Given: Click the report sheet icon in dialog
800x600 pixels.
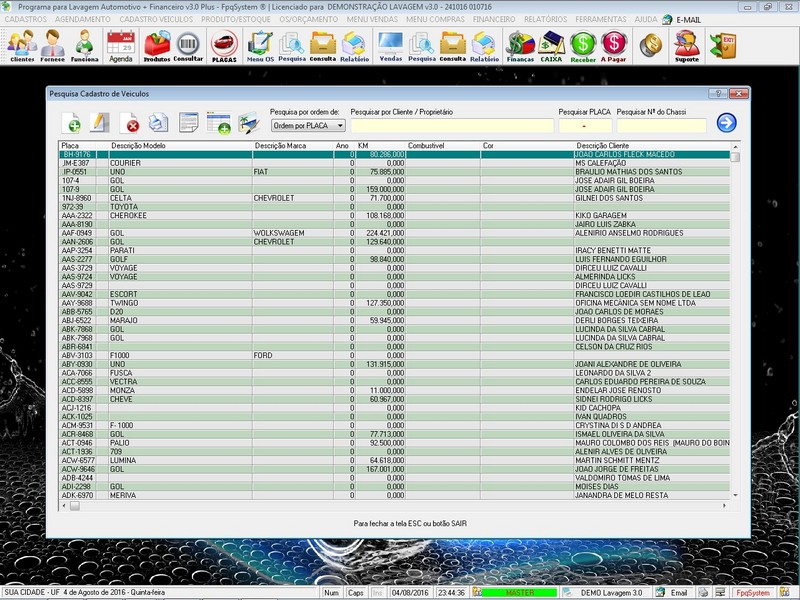Looking at the screenshot, I should [188, 123].
